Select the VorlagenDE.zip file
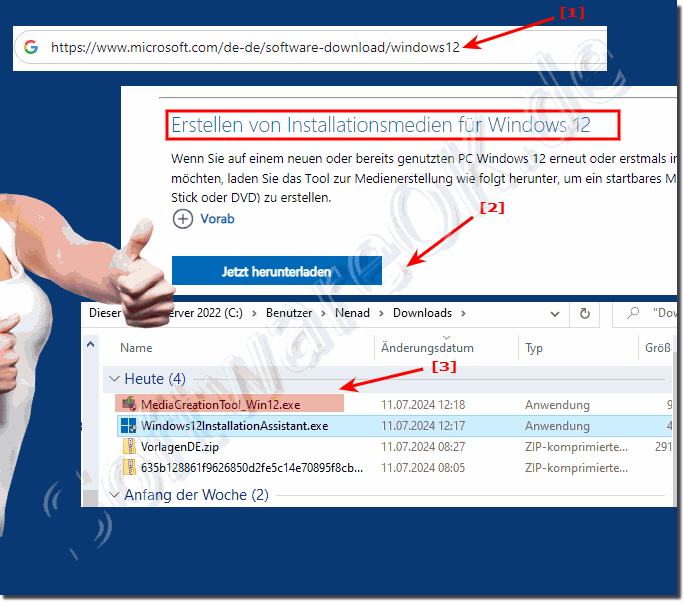The height and width of the screenshot is (602, 684). click(180, 447)
